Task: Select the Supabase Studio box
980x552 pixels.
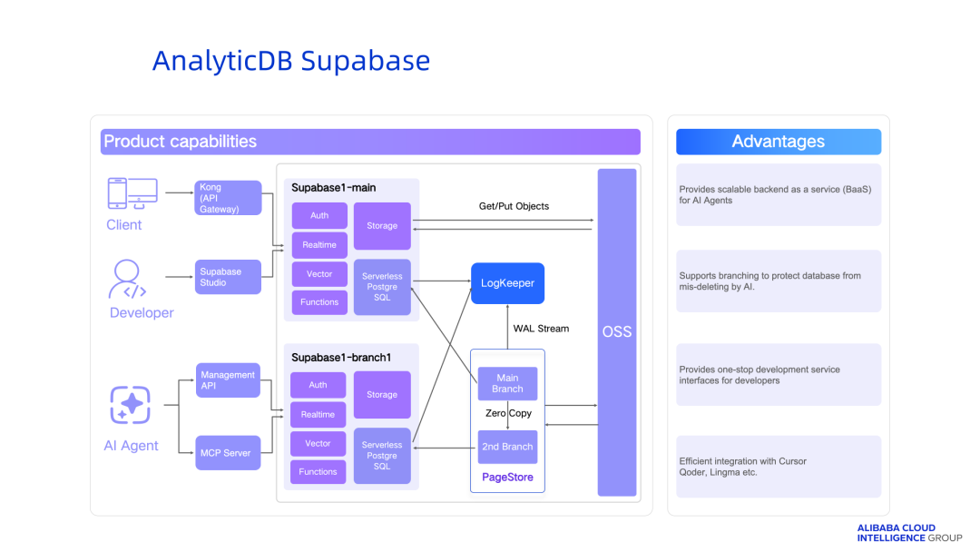Action: (x=228, y=277)
